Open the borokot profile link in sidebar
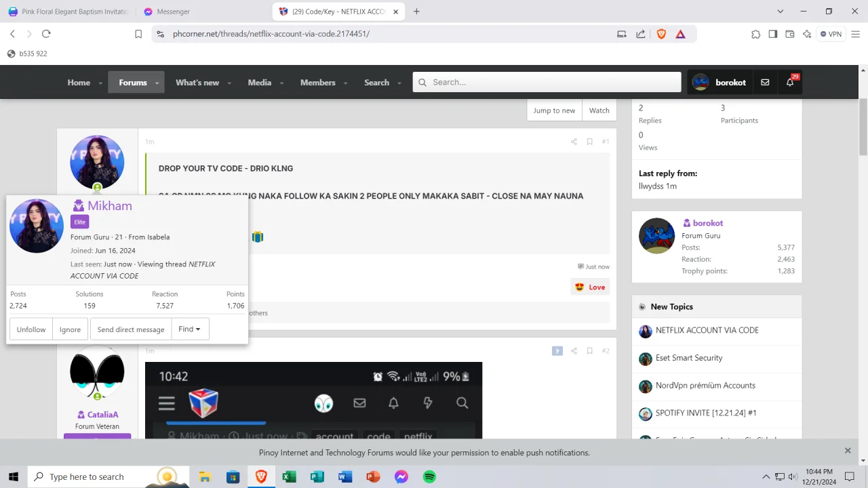The image size is (868, 488). pyautogui.click(x=708, y=223)
